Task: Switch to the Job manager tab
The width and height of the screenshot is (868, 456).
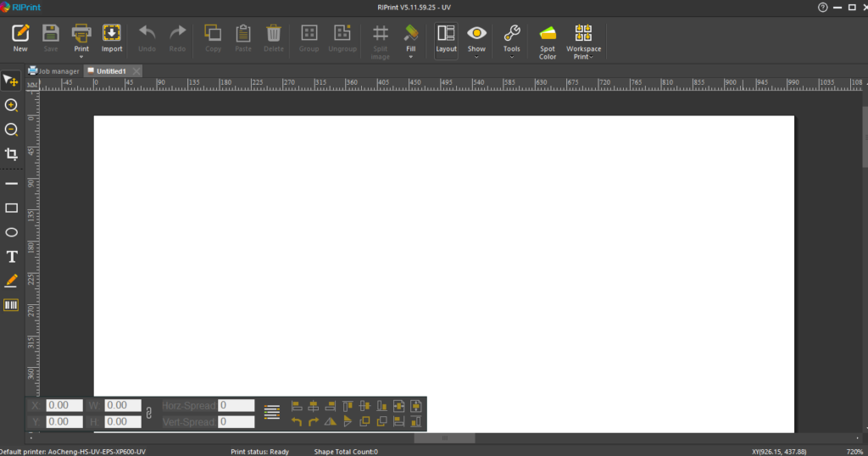Action: tap(54, 71)
